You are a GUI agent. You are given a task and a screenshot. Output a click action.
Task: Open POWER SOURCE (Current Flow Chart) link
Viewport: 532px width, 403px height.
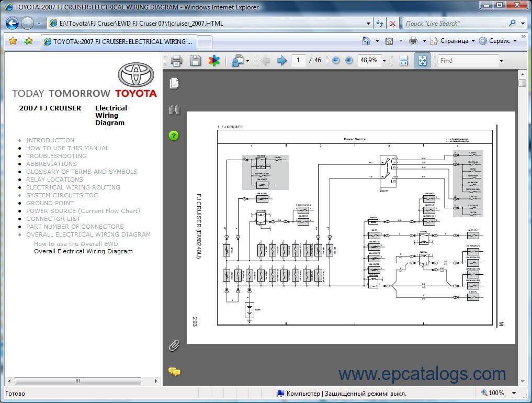click(83, 211)
